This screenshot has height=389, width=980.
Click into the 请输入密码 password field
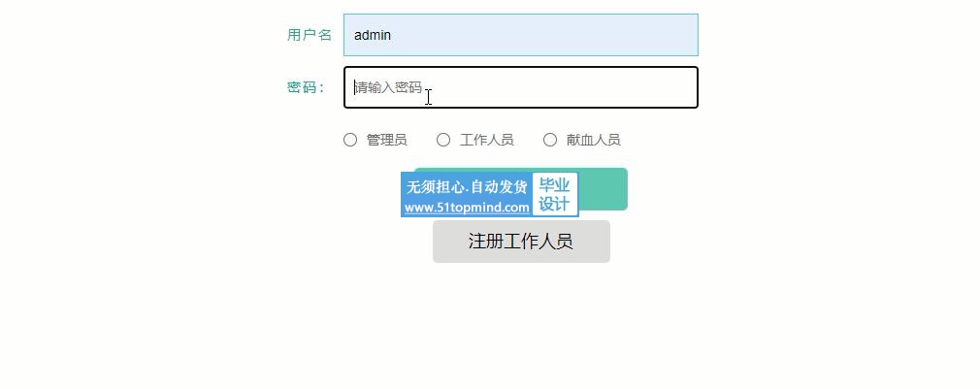[521, 87]
